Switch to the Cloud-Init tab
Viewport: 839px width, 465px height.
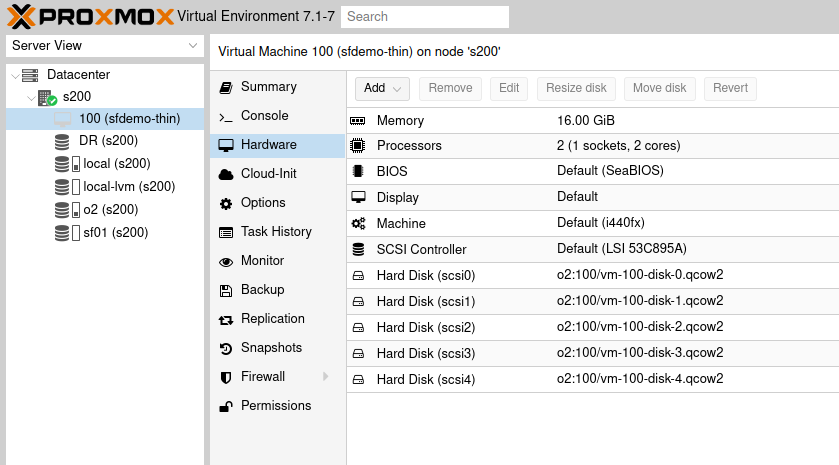pos(278,173)
